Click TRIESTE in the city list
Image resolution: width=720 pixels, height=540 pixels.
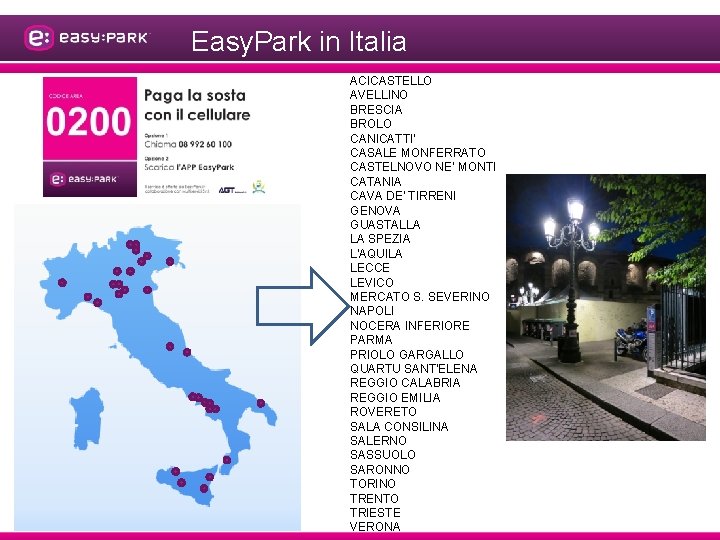(375, 513)
